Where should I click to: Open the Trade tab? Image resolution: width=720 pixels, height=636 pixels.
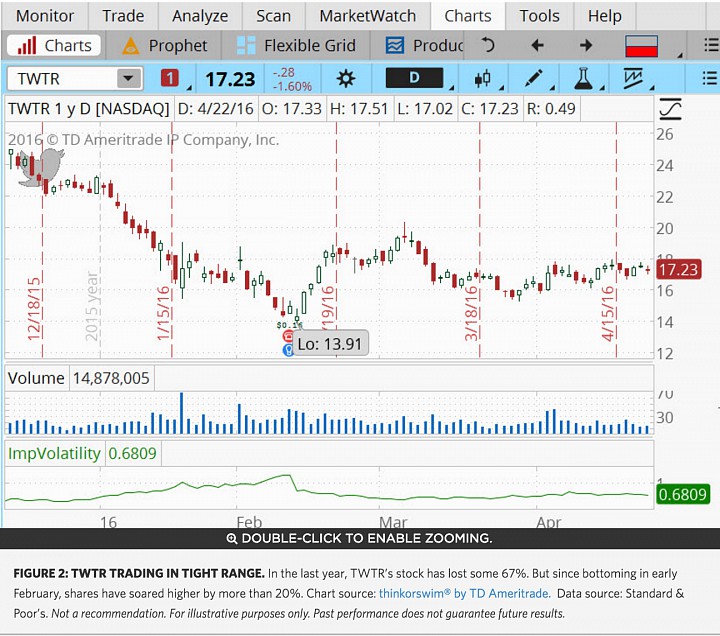tap(123, 16)
